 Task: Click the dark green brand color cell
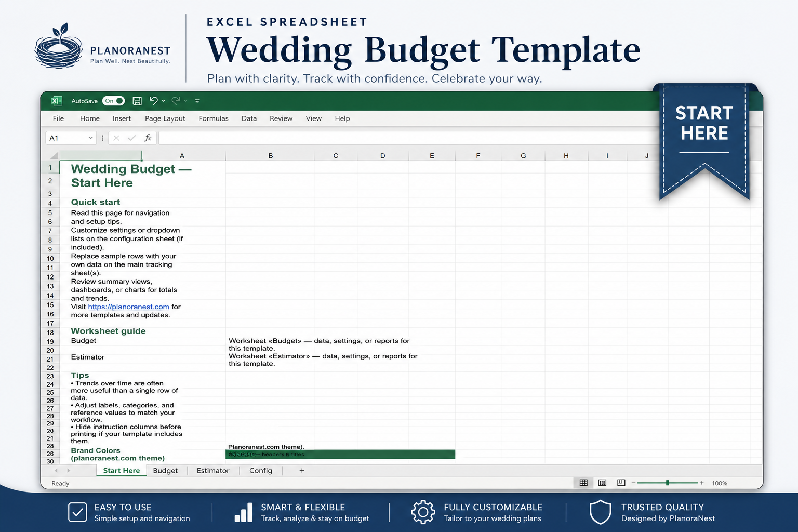point(340,455)
